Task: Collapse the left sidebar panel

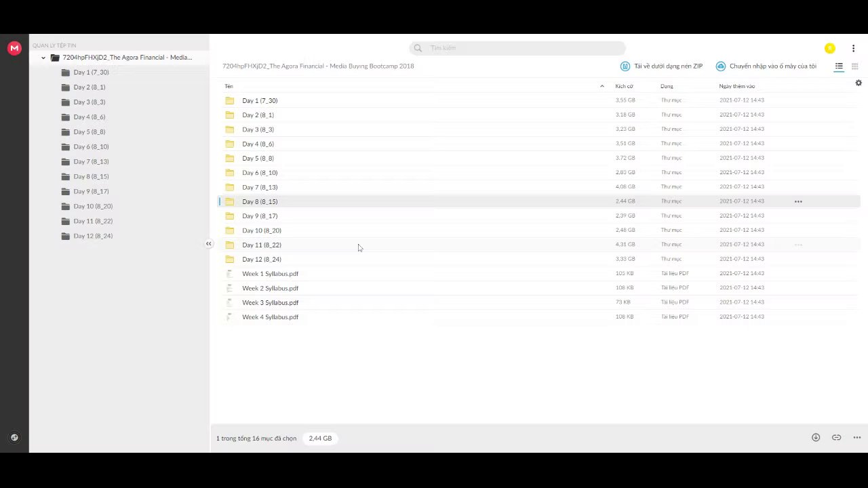Action: click(x=209, y=244)
